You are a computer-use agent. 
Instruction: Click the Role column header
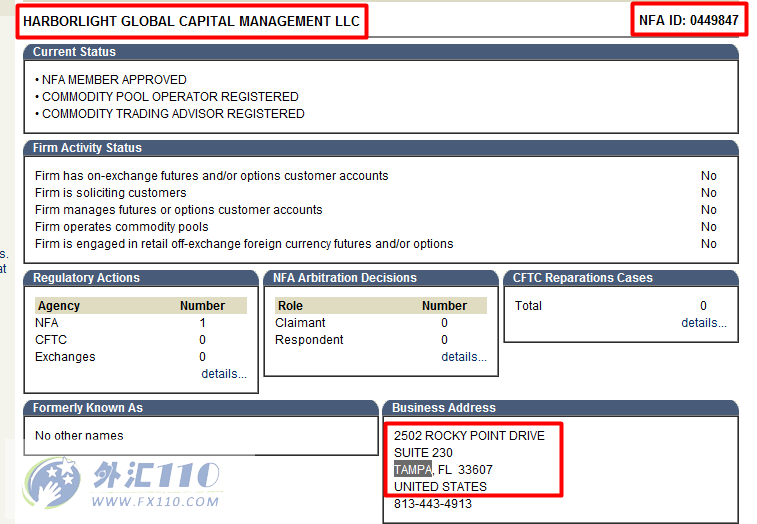point(290,306)
